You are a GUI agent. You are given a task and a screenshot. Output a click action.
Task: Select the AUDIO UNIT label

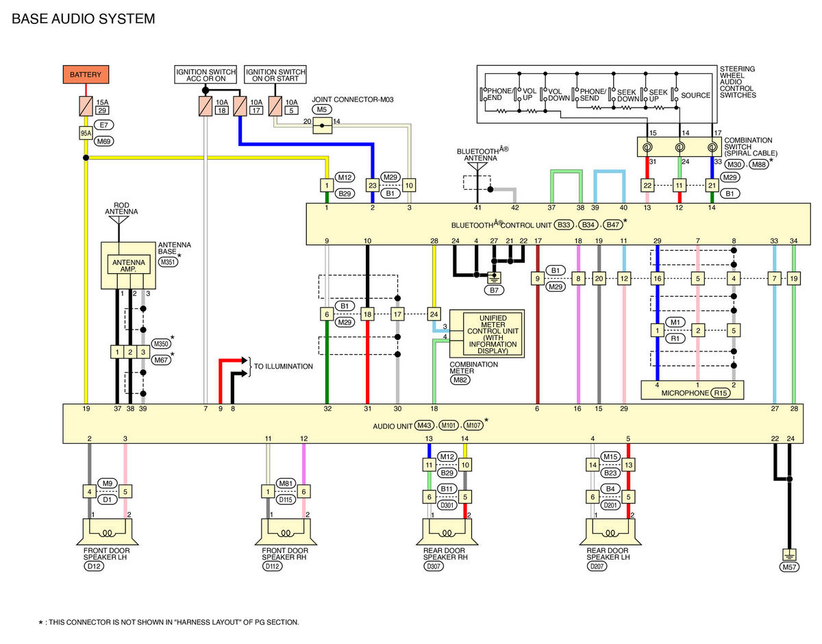tap(393, 425)
